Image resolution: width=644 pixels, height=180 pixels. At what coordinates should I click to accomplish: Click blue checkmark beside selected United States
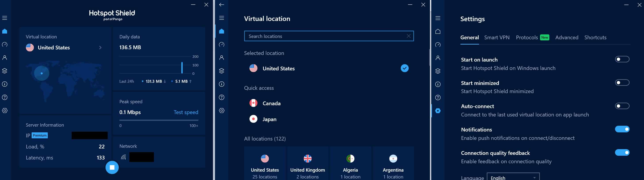coord(404,68)
